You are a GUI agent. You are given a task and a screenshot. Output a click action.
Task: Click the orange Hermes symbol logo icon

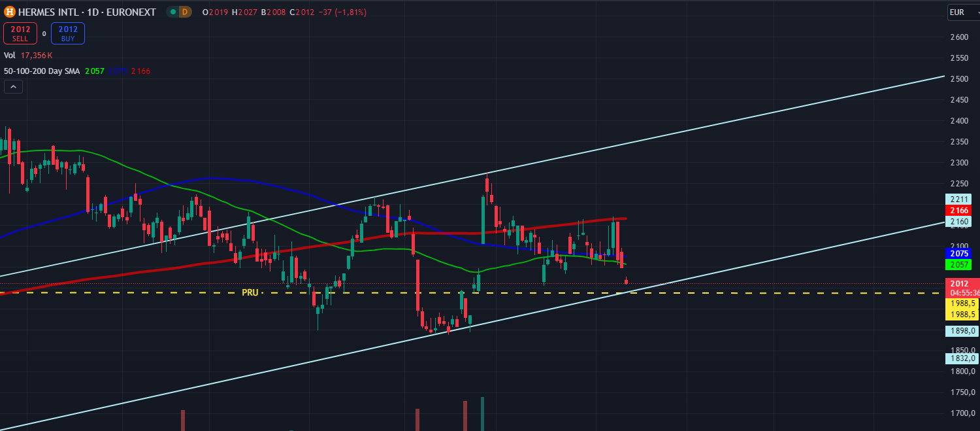click(10, 12)
